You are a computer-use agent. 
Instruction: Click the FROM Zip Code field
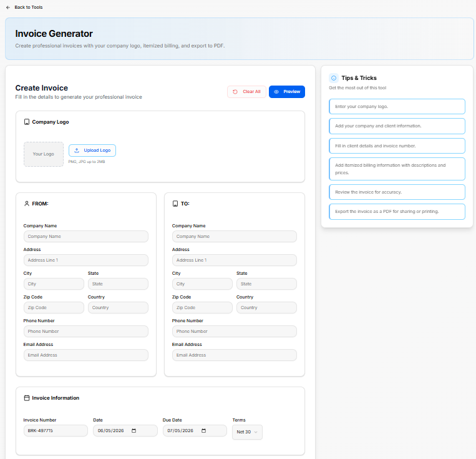[54, 308]
